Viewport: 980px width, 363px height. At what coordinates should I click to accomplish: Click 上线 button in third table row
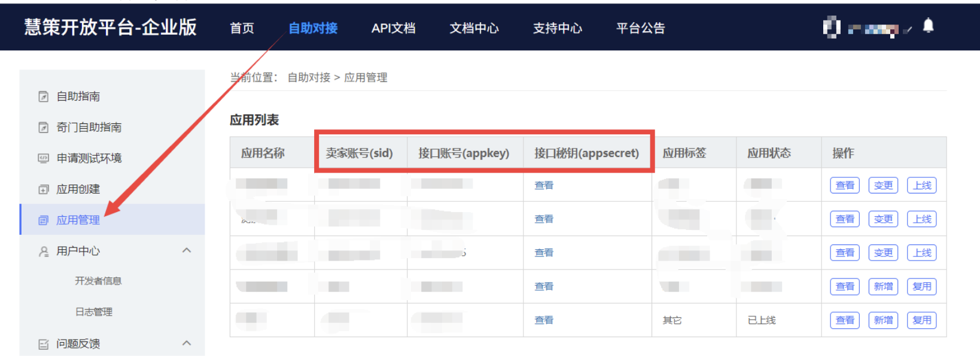922,253
